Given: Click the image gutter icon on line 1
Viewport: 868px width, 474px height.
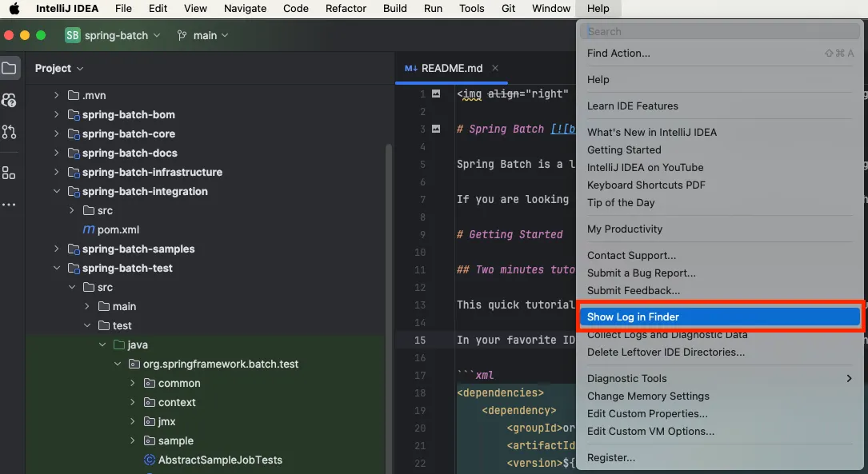Looking at the screenshot, I should pos(436,94).
